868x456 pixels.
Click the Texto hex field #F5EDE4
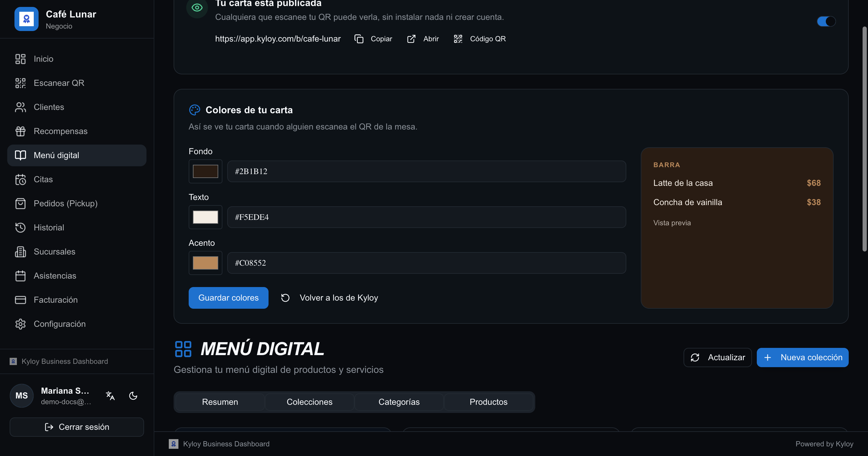[x=426, y=217]
